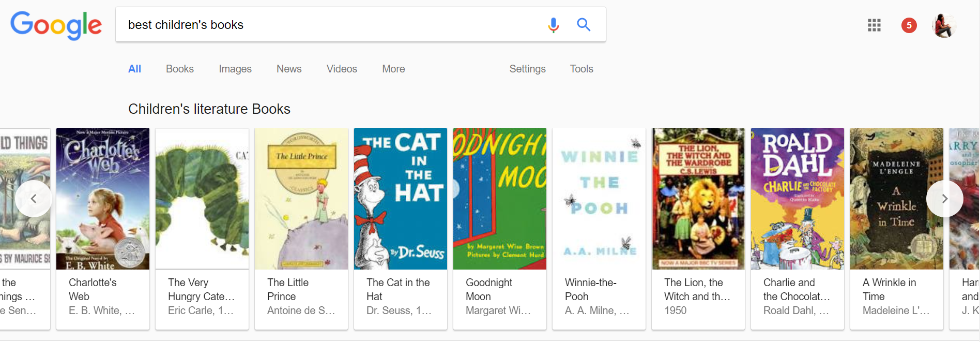980x342 pixels.
Task: Open Winnie-the-Pooh cover image
Action: [599, 199]
